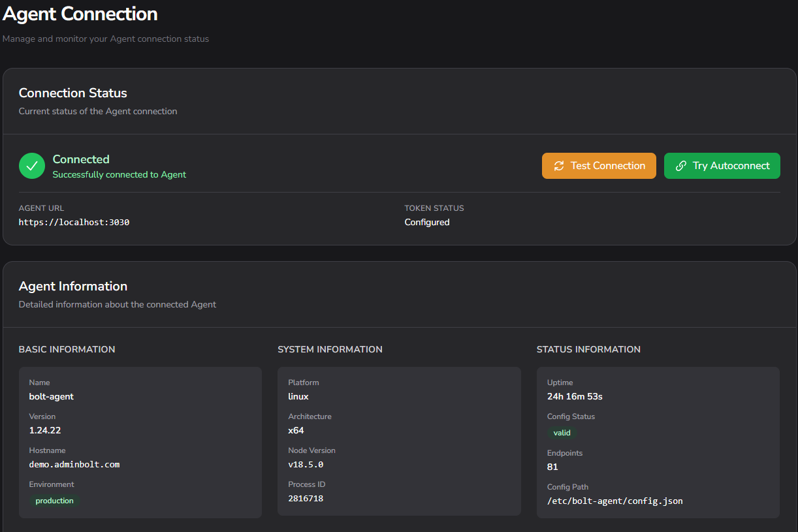Select the agent URL https://localhost:3030

74,222
